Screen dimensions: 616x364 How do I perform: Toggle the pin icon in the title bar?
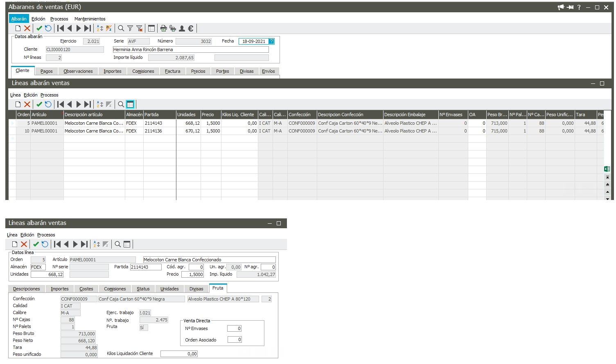(570, 7)
